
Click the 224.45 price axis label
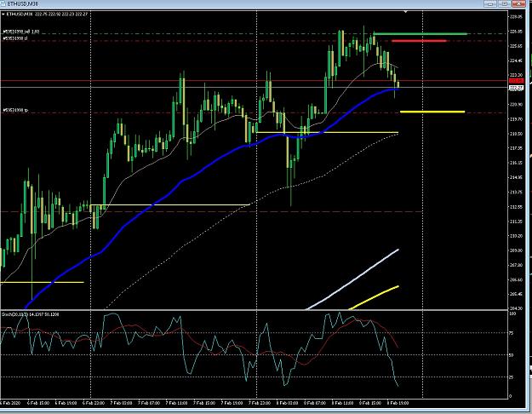516,60
